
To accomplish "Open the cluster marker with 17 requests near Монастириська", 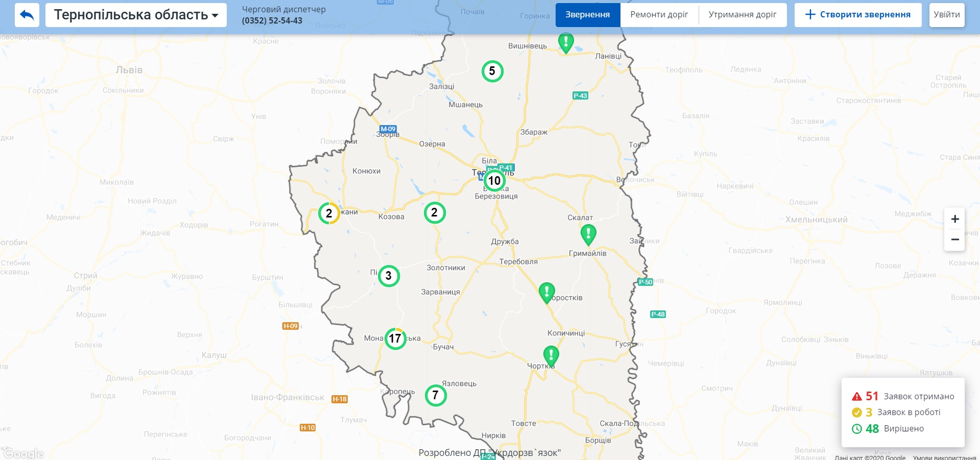I will (395, 338).
